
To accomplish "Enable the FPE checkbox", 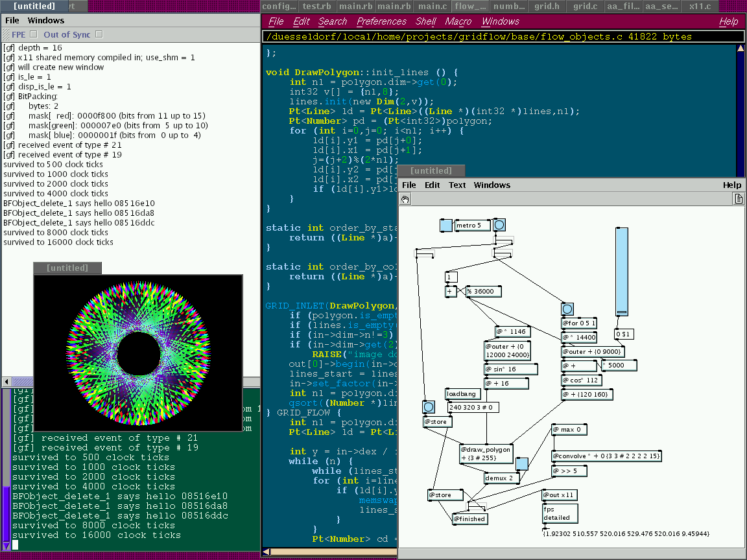I will (x=33, y=34).
